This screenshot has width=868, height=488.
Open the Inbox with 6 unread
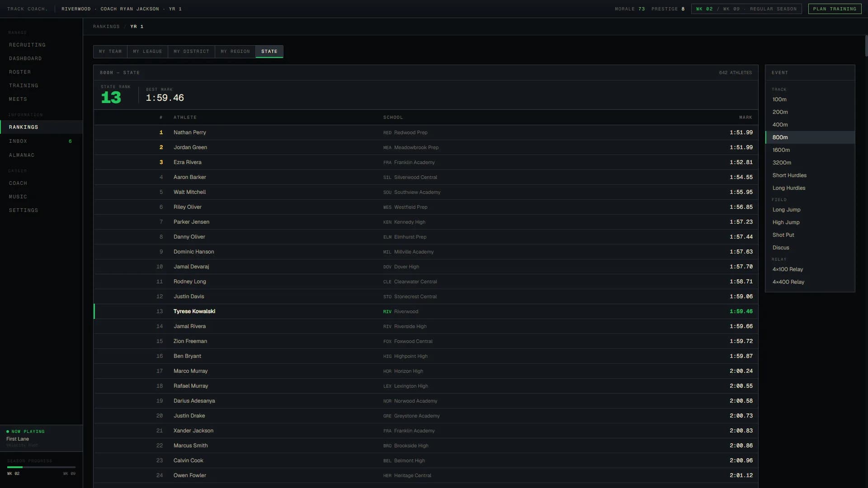point(41,141)
